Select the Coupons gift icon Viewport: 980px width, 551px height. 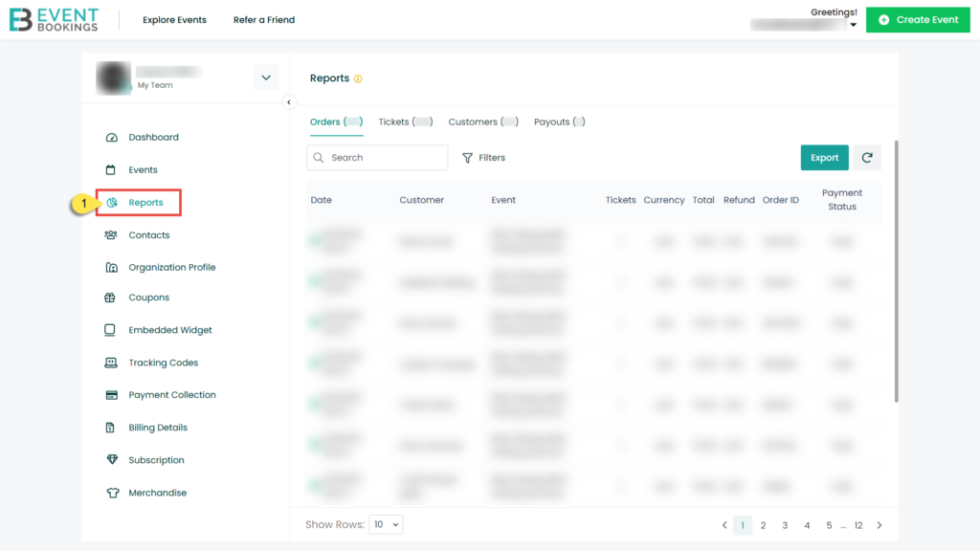click(x=110, y=298)
